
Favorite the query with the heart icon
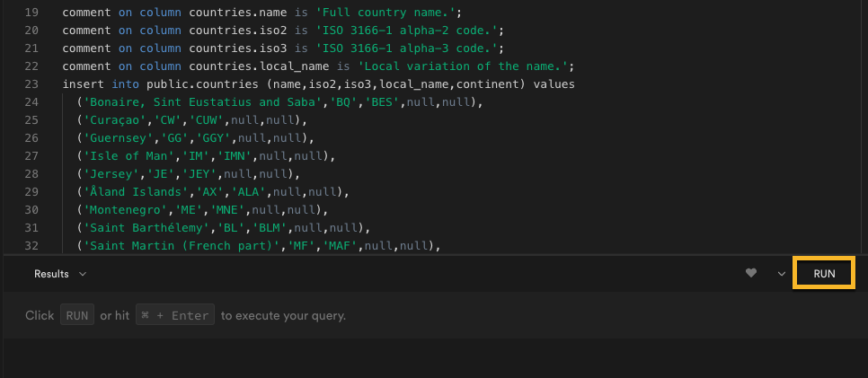[750, 273]
